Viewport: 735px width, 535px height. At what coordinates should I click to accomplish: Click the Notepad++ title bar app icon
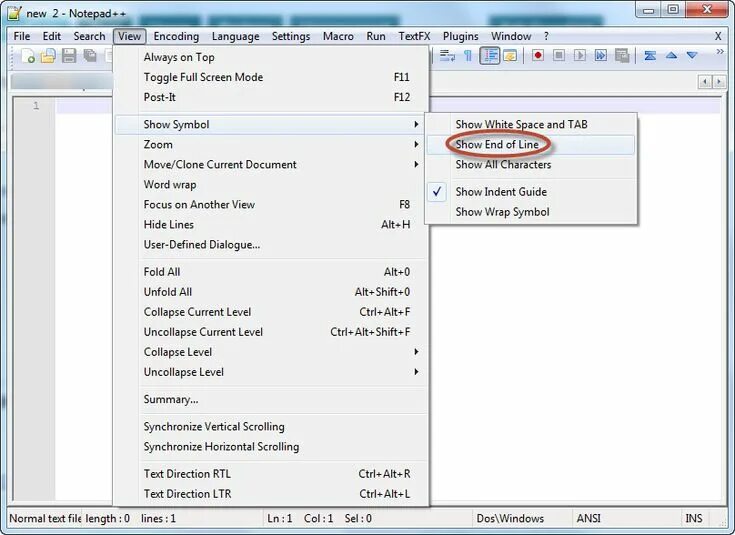15,13
